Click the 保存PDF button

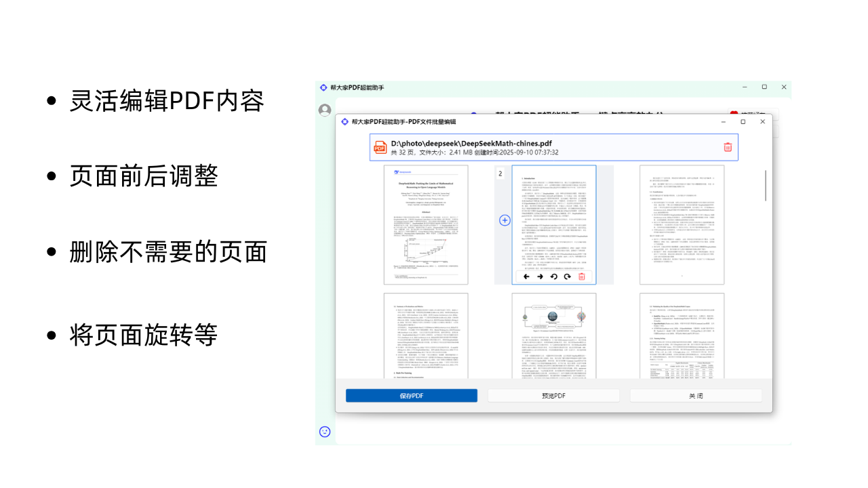point(411,395)
